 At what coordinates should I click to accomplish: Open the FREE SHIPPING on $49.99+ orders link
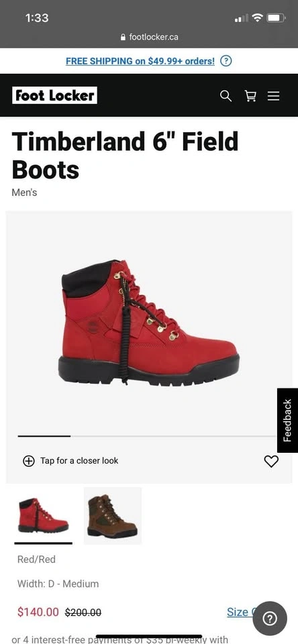tap(140, 61)
